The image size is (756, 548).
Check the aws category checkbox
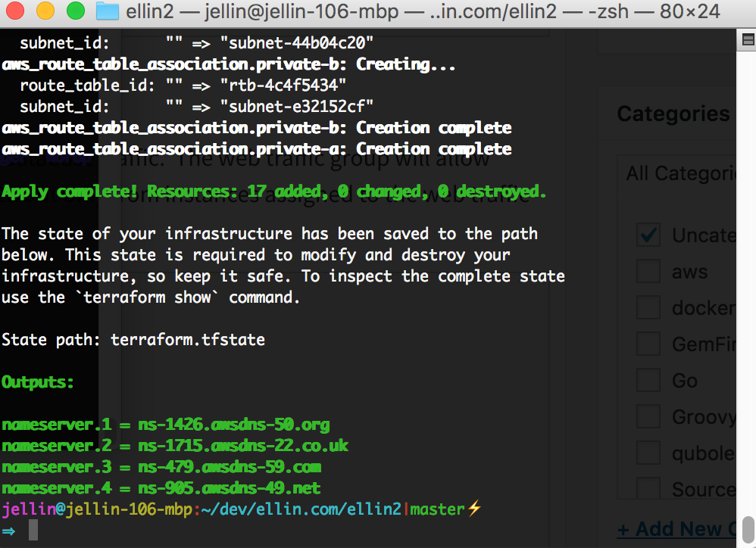point(648,271)
